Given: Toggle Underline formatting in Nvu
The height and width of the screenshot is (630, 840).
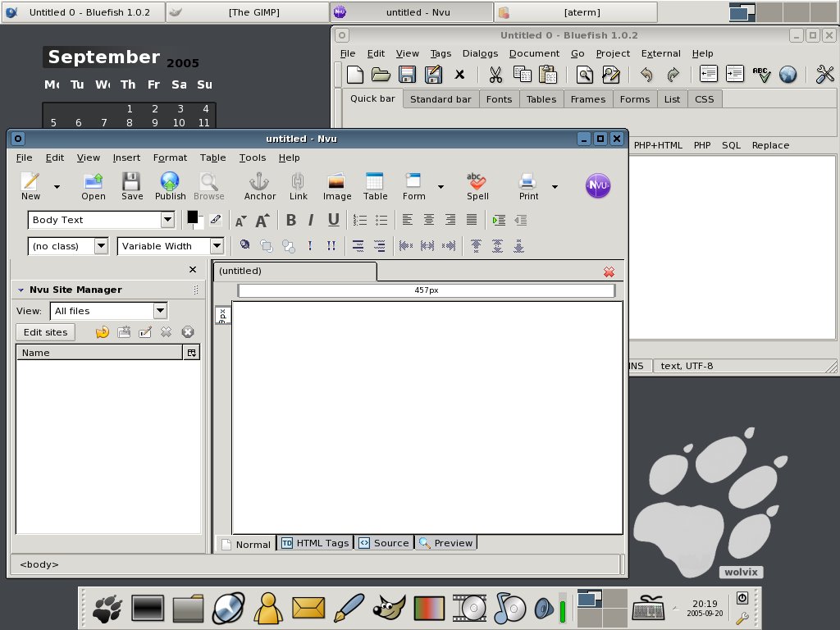Looking at the screenshot, I should (333, 220).
